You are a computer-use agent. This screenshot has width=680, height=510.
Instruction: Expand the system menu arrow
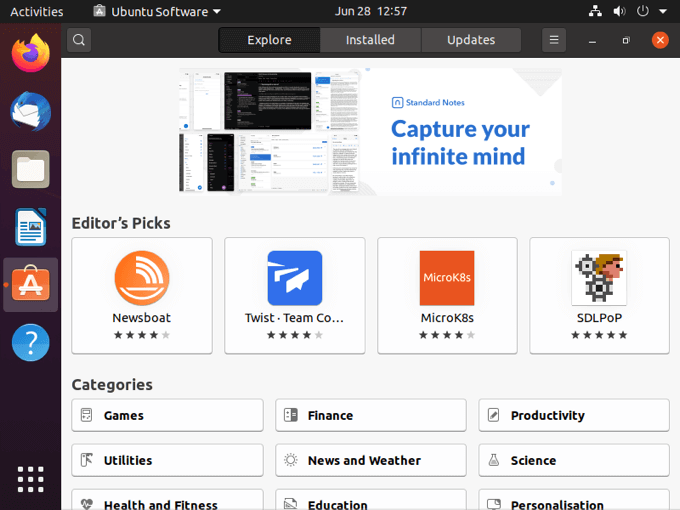coord(663,12)
